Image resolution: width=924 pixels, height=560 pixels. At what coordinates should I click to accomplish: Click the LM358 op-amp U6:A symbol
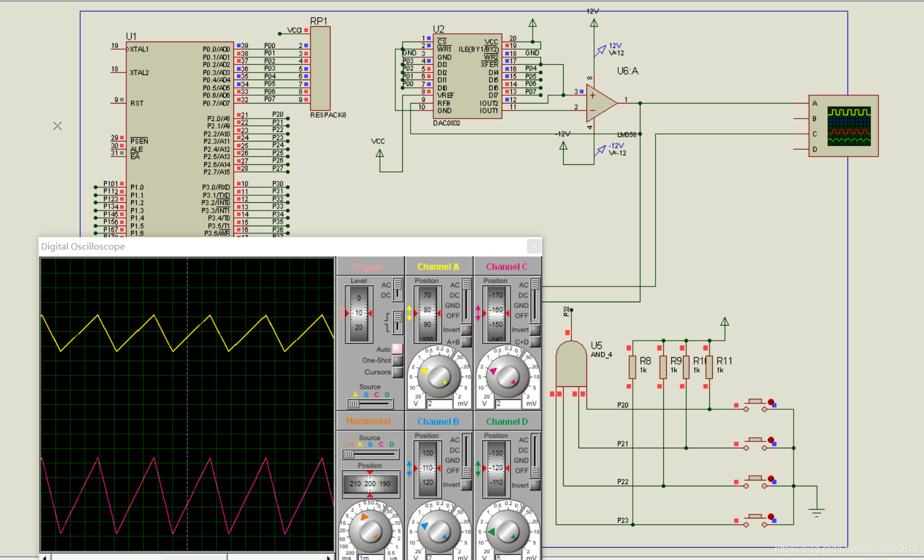(602, 103)
